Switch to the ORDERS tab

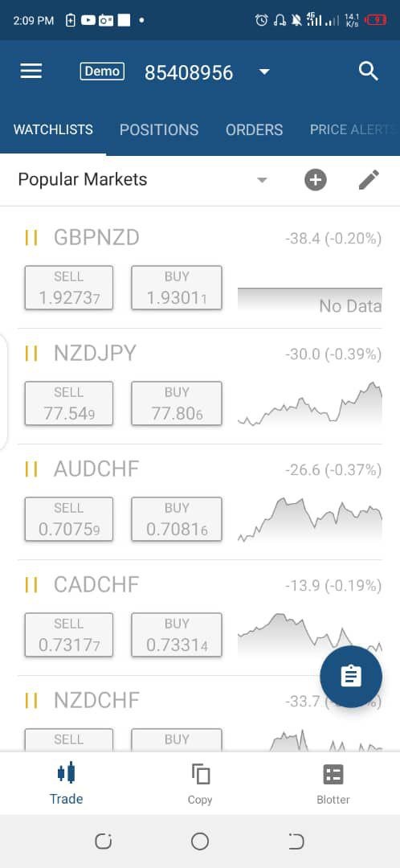tap(254, 129)
